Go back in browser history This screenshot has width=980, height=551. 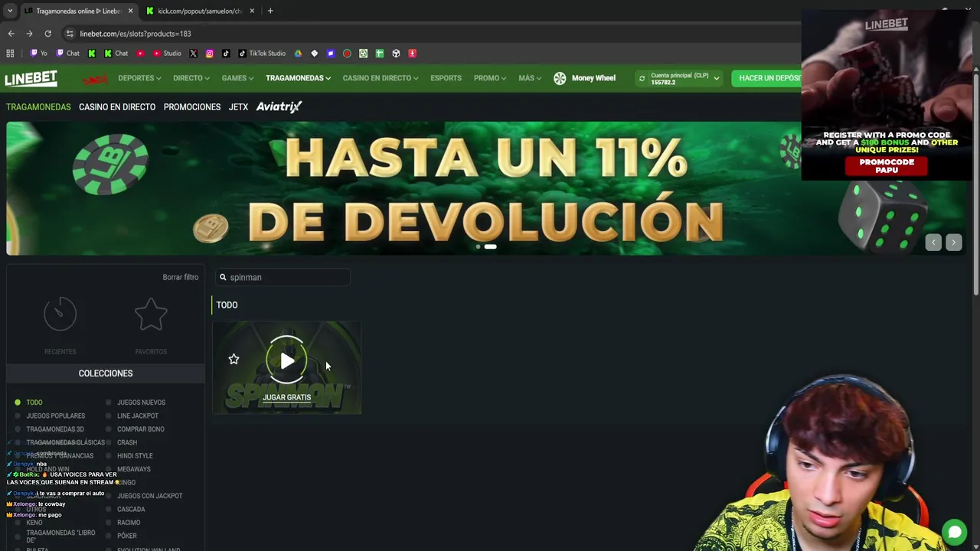[11, 34]
